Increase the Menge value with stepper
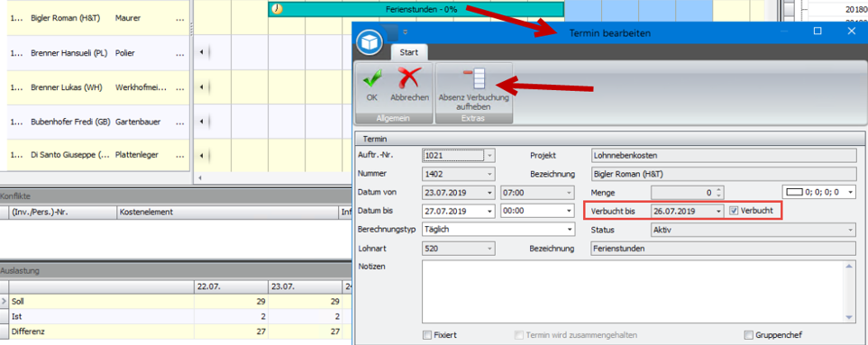This screenshot has width=868, height=345. (718, 190)
